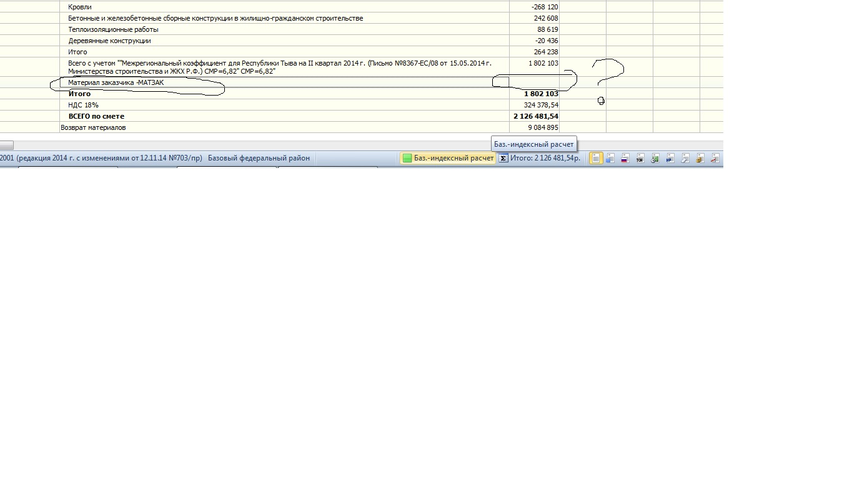The width and height of the screenshot is (867, 504).
Task: Select 1 802 103 in the Всего с учетом row
Action: 543,63
